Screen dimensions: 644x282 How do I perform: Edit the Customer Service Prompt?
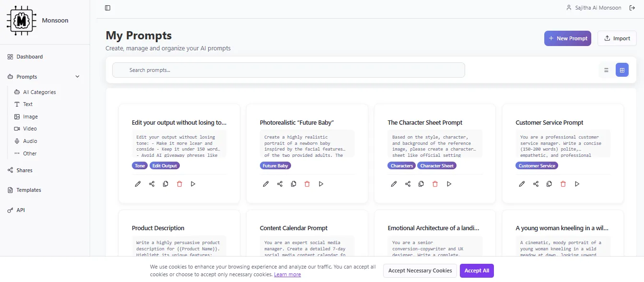pos(522,184)
